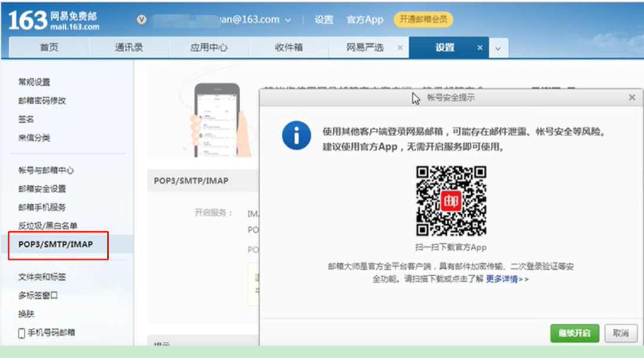Open 邮箱密码修改 in sidebar
Image resolution: width=644 pixels, height=358 pixels.
pos(42,101)
